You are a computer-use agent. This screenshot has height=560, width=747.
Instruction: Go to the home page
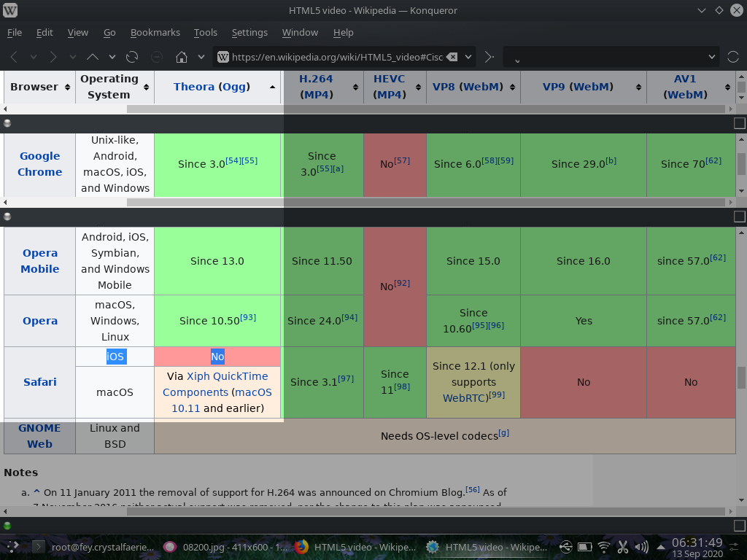pos(182,57)
